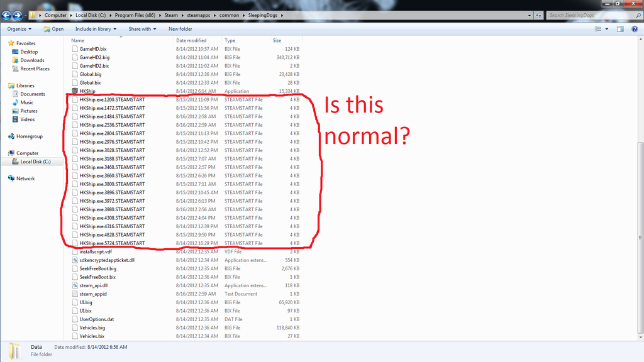Select Libraries heading in navigation pane
This screenshot has width=644, height=362.
point(25,85)
